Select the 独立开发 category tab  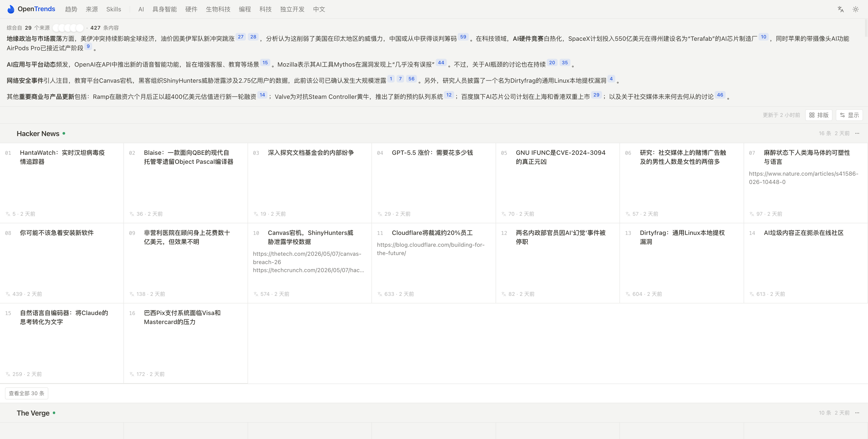click(292, 9)
